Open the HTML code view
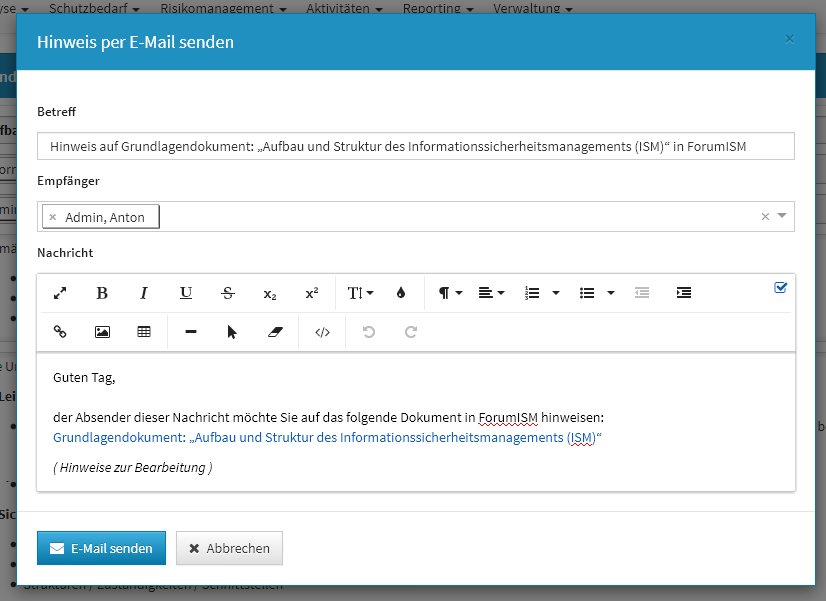 click(322, 332)
